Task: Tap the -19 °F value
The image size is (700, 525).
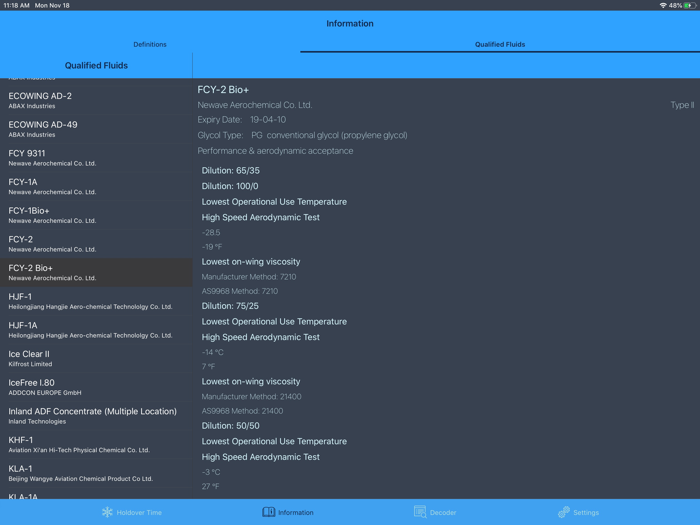Action: [x=212, y=247]
